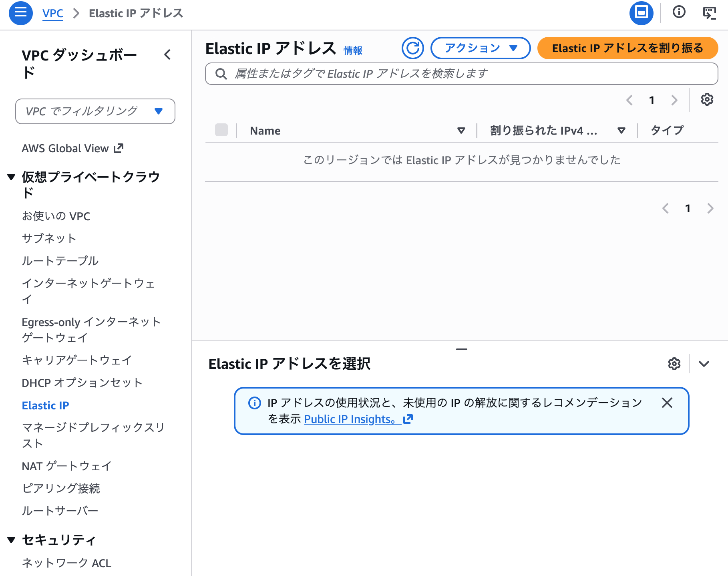The width and height of the screenshot is (728, 576).
Task: Open AWS Global View link
Action: pos(72,148)
